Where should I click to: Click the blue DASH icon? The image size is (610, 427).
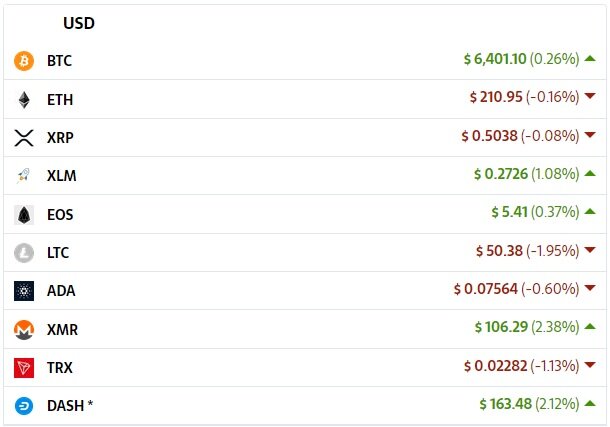coord(24,406)
